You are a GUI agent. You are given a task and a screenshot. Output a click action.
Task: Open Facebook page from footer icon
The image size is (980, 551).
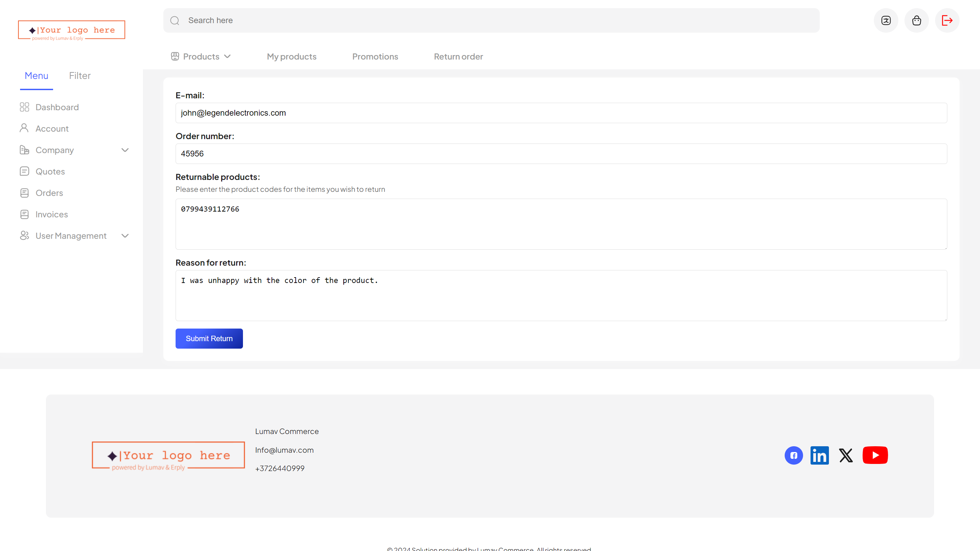794,455
